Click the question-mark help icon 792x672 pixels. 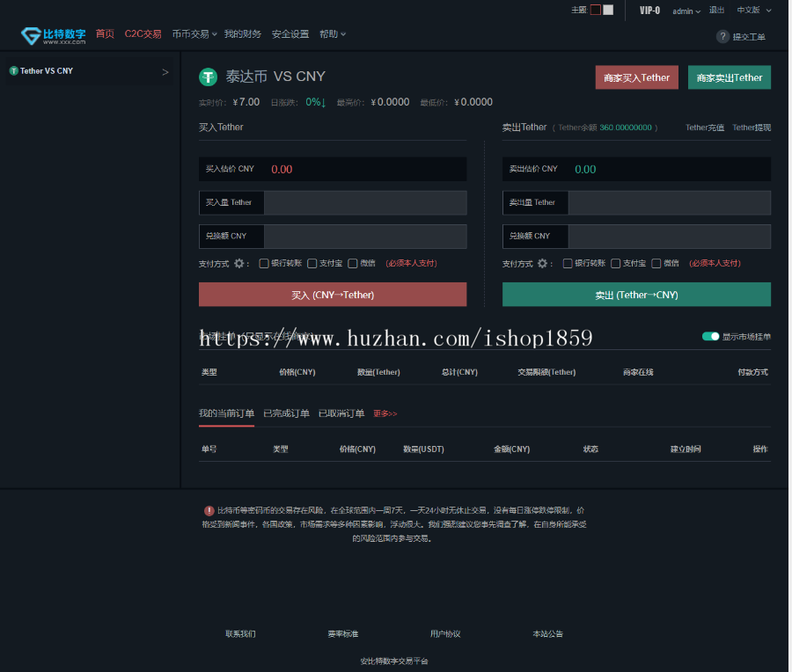click(722, 36)
